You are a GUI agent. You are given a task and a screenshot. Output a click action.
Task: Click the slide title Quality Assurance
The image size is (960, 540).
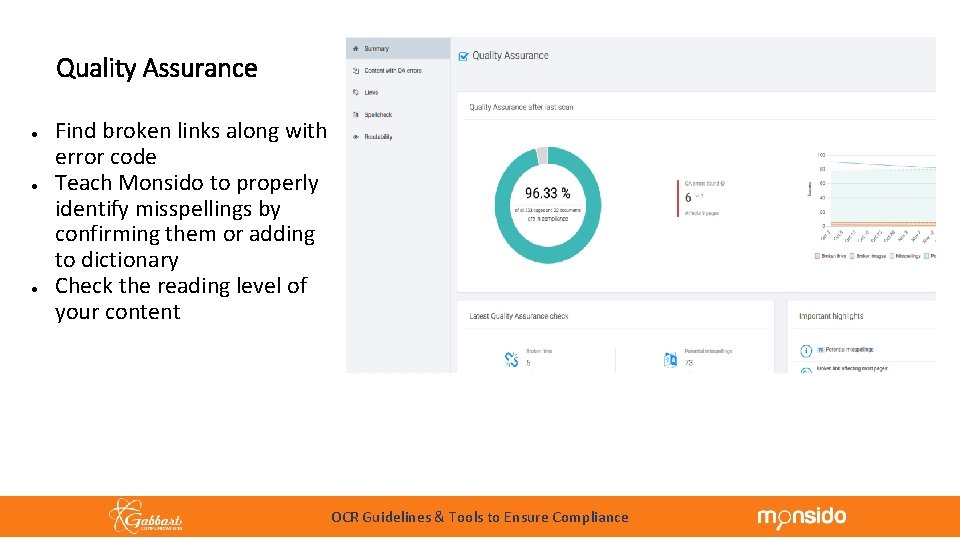coord(157,68)
